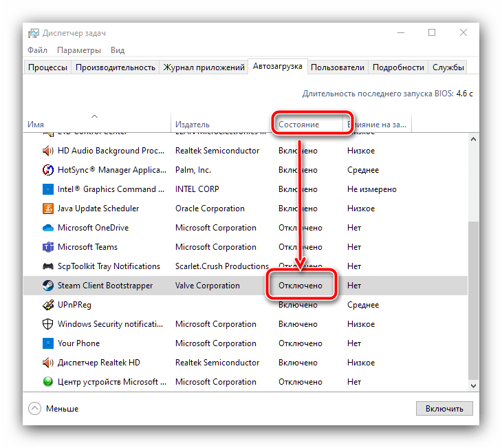Sort by the Влияние на запуск column header
The height and width of the screenshot is (448, 502).
click(377, 125)
